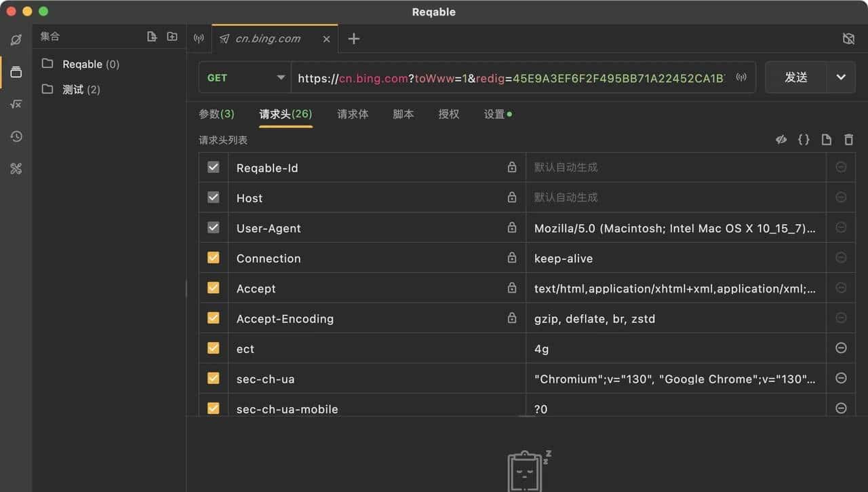Open the 测试 collection folder
The width and height of the screenshot is (868, 492).
(73, 90)
